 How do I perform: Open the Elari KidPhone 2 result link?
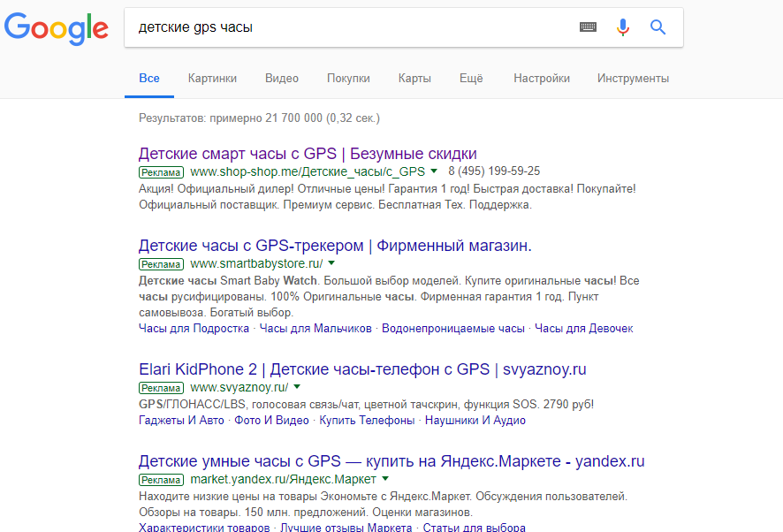click(x=362, y=369)
